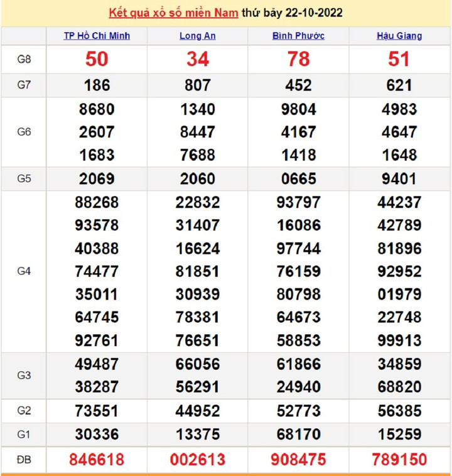The image size is (452, 476).
Task: Click the Long An province link
Action: (197, 36)
